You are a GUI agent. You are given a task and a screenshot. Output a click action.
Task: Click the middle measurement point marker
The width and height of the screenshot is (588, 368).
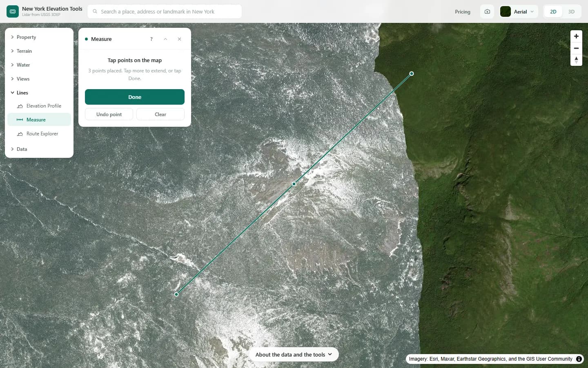pyautogui.click(x=294, y=184)
